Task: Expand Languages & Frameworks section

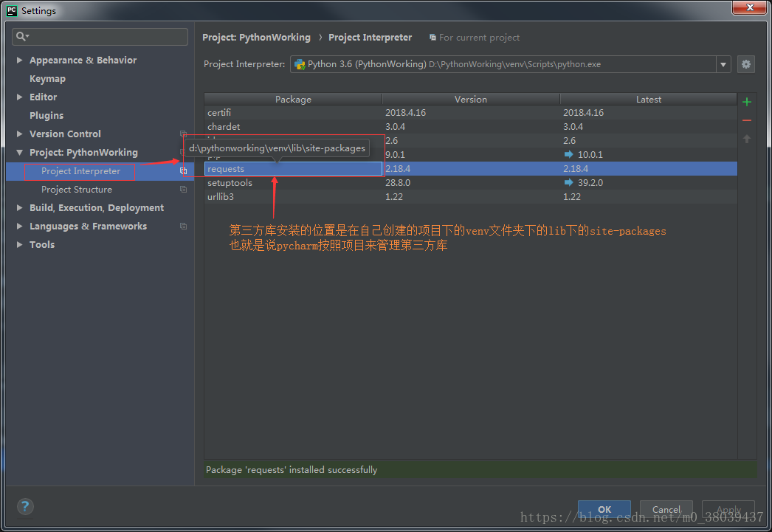Action: click(x=20, y=227)
